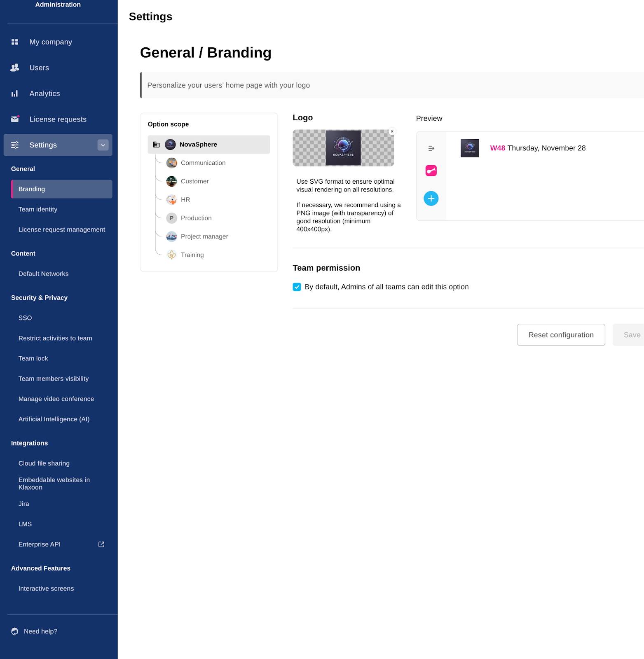Open Team identity settings

pos(38,209)
